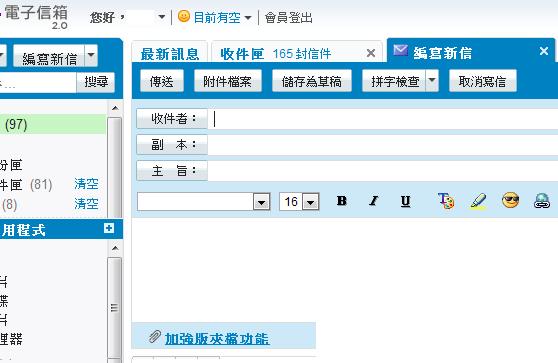Viewport: 558px width, 363px height.
Task: Open the 加強版夾檔功能 link
Action: coord(217,338)
